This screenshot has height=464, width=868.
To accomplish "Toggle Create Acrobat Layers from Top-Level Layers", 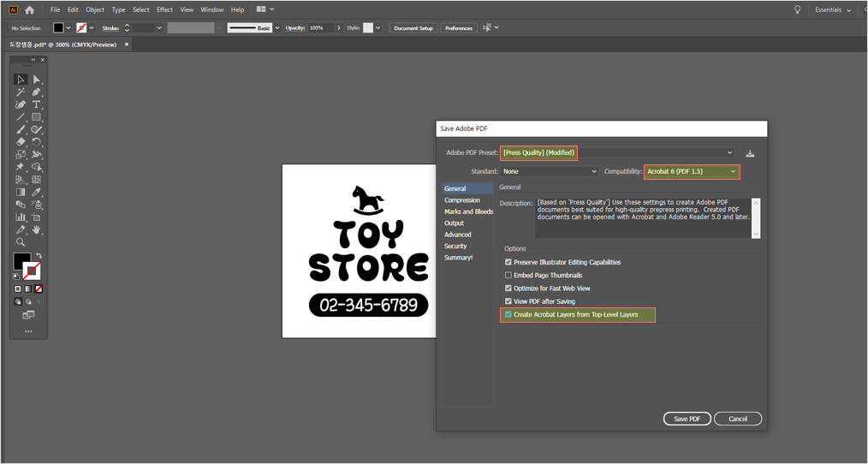I will (508, 314).
